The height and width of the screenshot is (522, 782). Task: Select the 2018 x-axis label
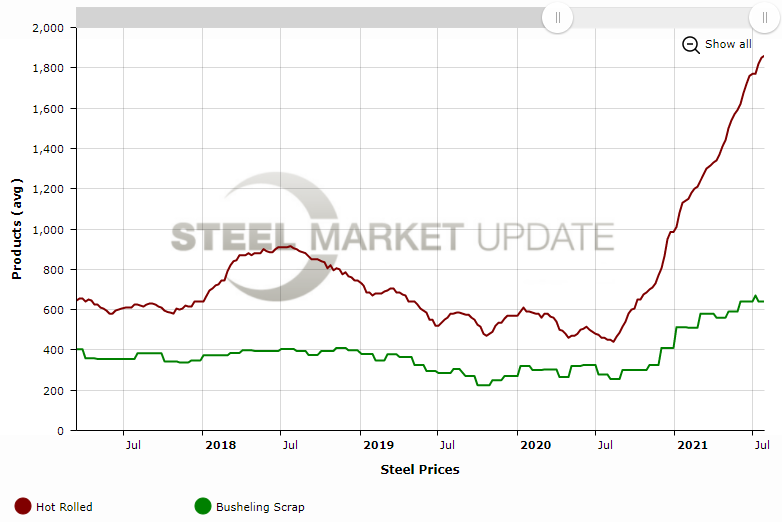[218, 443]
